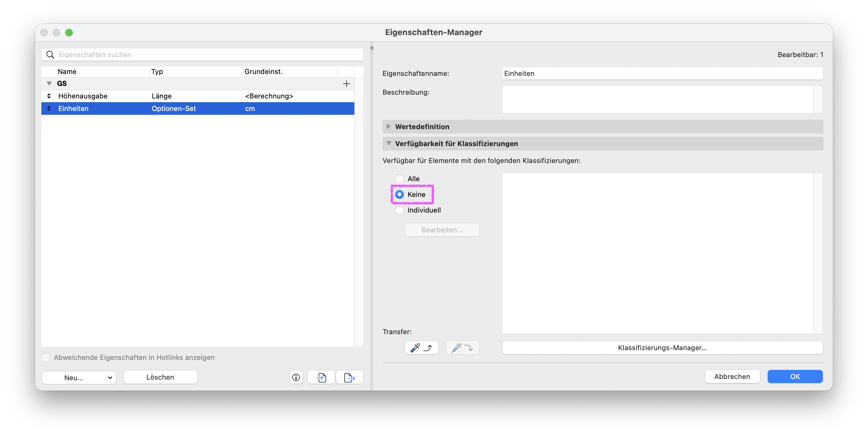
Task: Select the Höhenausgabe property row
Action: [x=198, y=96]
